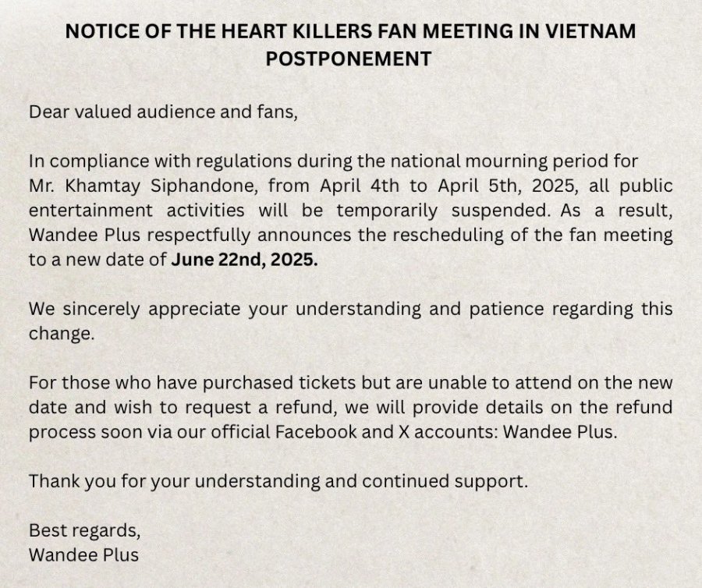The width and height of the screenshot is (702, 588).
Task: Click the bold date 'June 22nd, 2025'
Action: (244, 260)
